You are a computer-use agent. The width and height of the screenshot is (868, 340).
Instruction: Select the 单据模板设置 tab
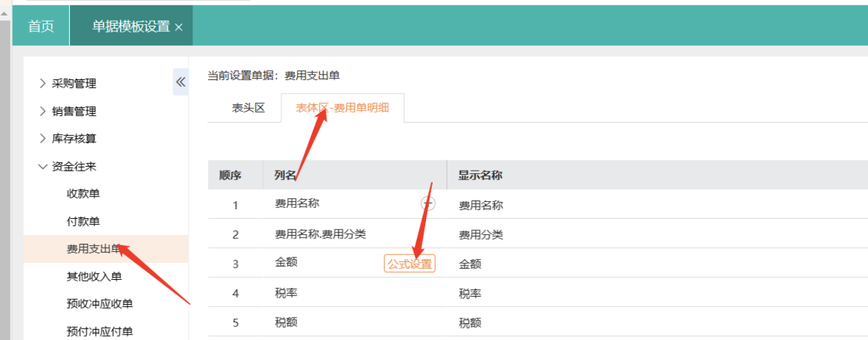(131, 26)
